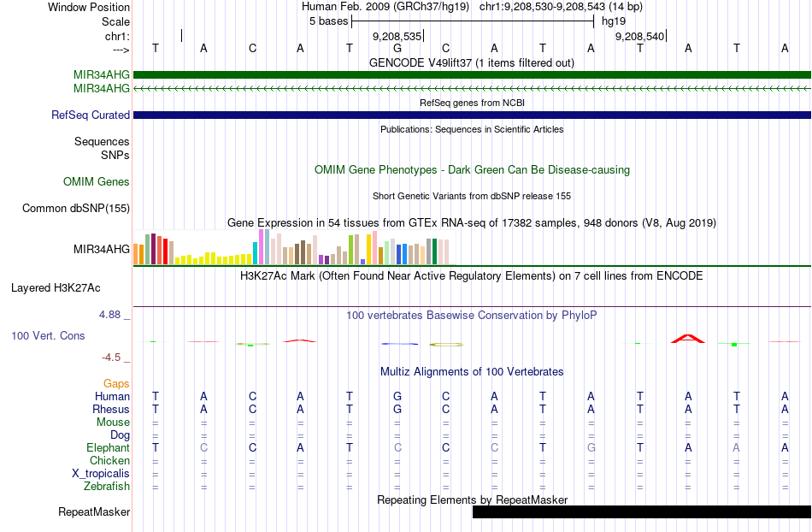This screenshot has height=532, width=812.
Task: Click the X_tropicalis species row label
Action: coord(101,474)
